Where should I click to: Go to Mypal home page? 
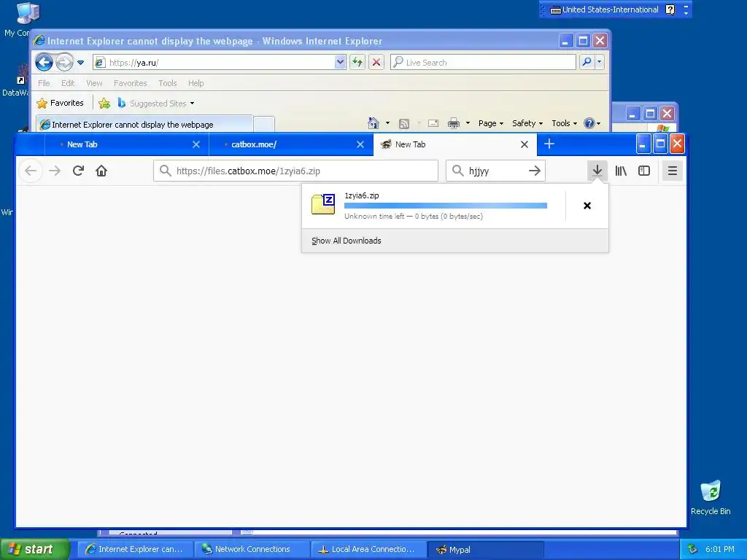(x=101, y=171)
